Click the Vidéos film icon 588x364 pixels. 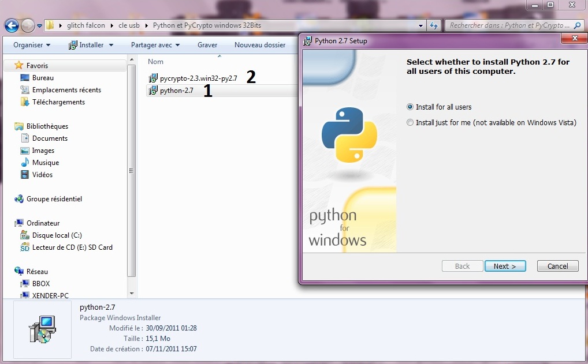coord(25,175)
